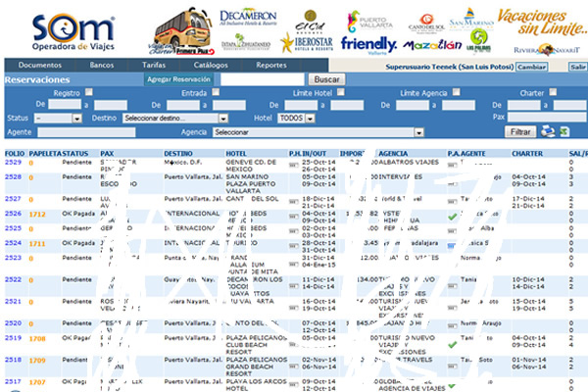Open papeleta 1712 link
The height and width of the screenshot is (392, 588).
click(37, 215)
